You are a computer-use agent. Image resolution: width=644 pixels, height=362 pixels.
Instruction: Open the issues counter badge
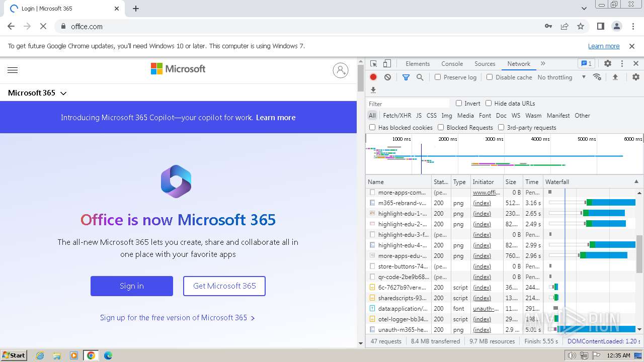[x=586, y=64]
